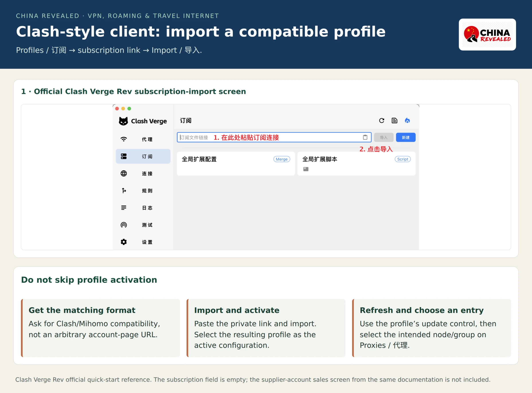Click the blue flame reactivate icon
Viewport: 532px width, 393px height.
(x=407, y=121)
